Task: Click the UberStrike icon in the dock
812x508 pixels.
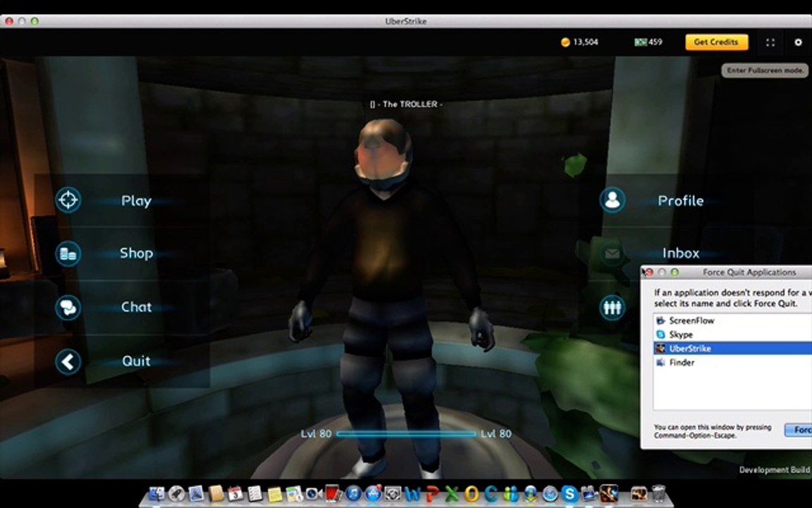Action: coord(608,493)
